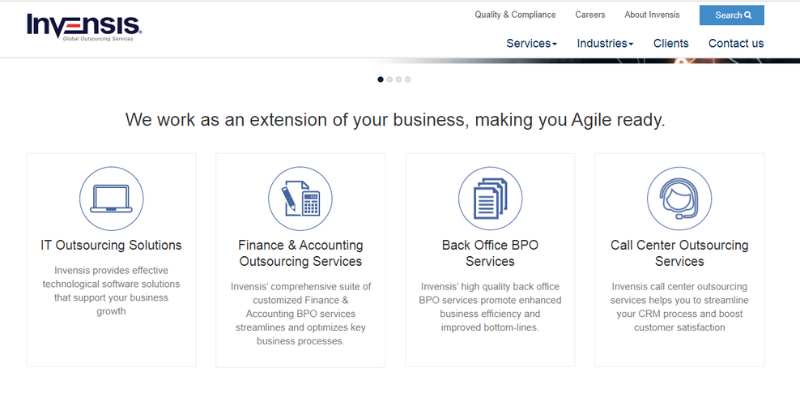Click the Call Center headset icon
The height and width of the screenshot is (400, 800).
tap(679, 199)
